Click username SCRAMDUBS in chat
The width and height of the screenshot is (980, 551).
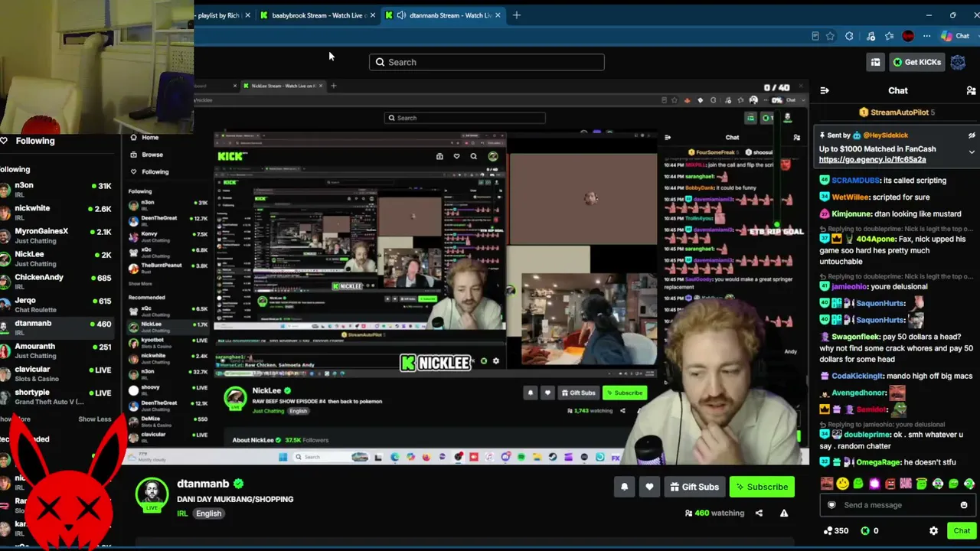pos(855,181)
